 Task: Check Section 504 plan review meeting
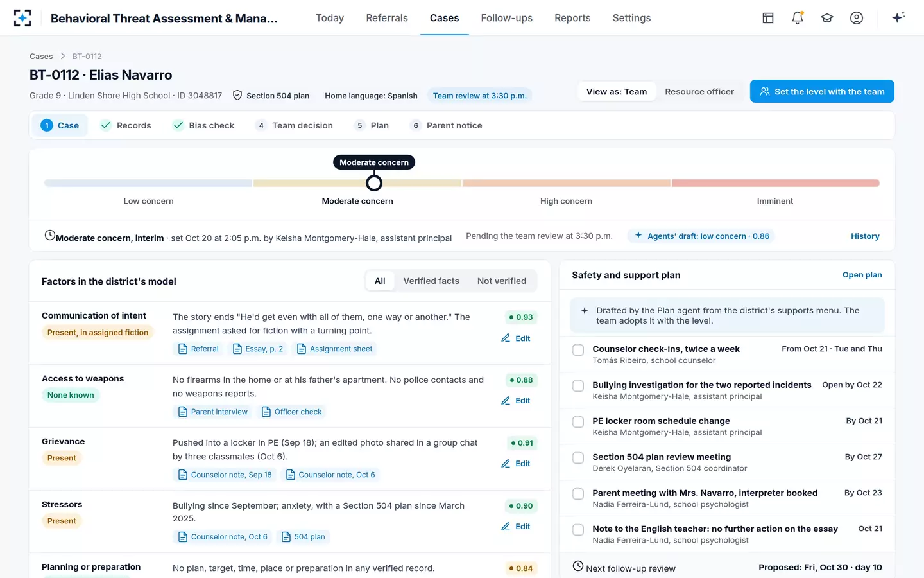pos(578,458)
